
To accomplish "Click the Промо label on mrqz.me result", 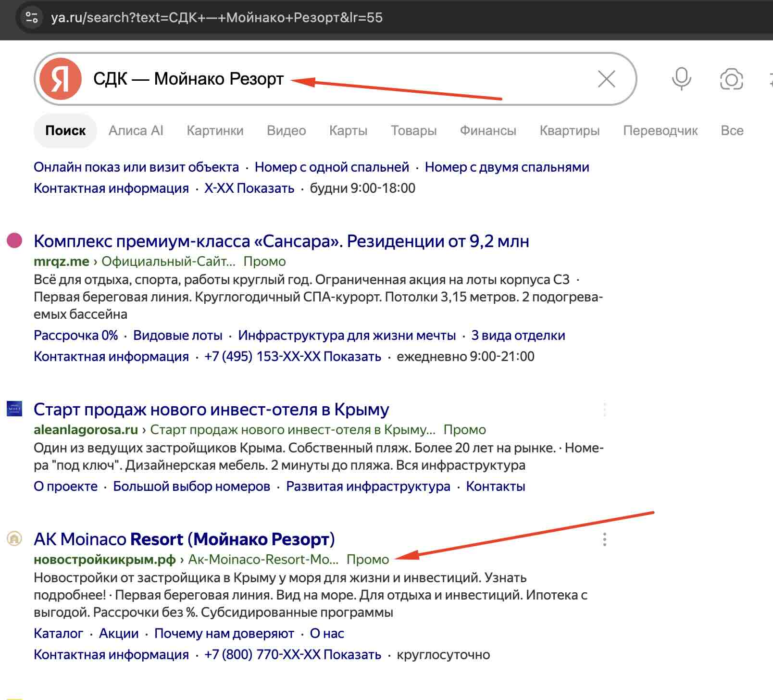I will [264, 262].
